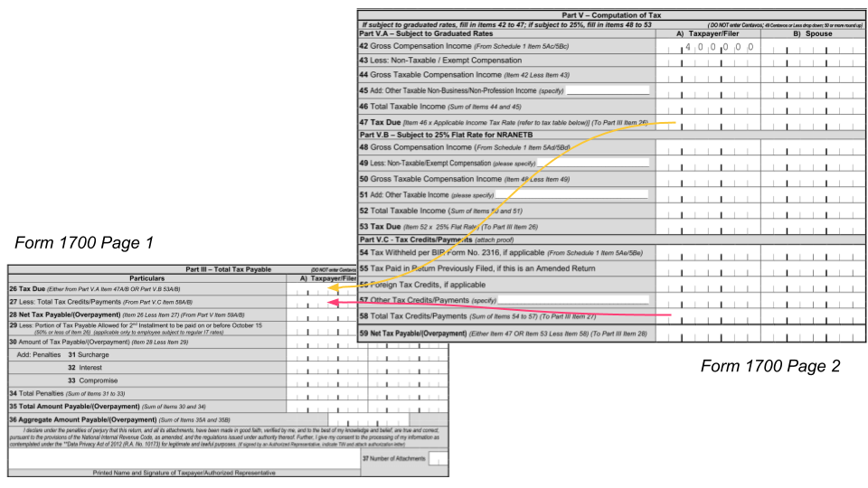Click '36 Aggregate Amount Payable/(Overpayment)' label

click(119, 419)
